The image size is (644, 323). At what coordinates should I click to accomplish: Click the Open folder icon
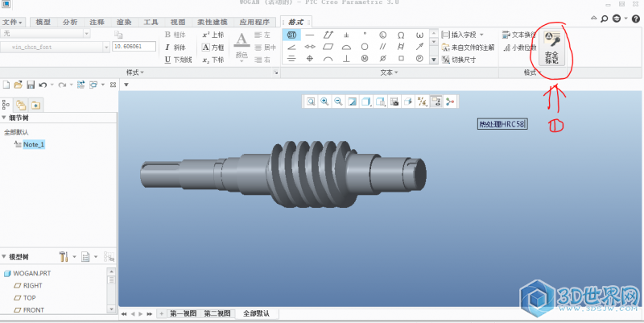coord(18,85)
